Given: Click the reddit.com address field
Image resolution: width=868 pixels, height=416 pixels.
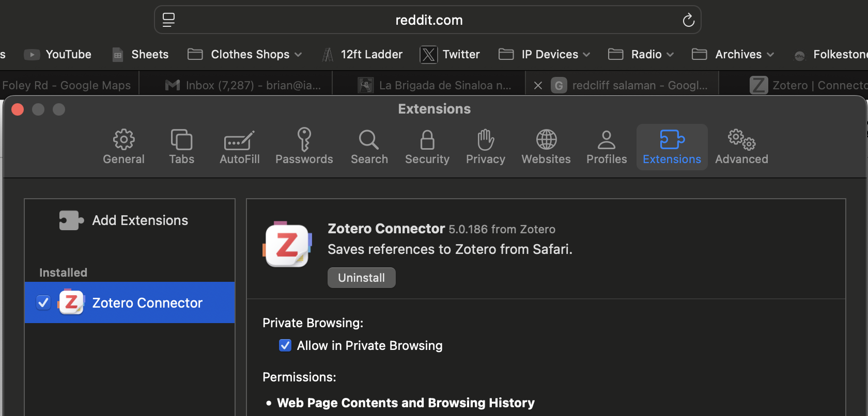Looking at the screenshot, I should [428, 20].
